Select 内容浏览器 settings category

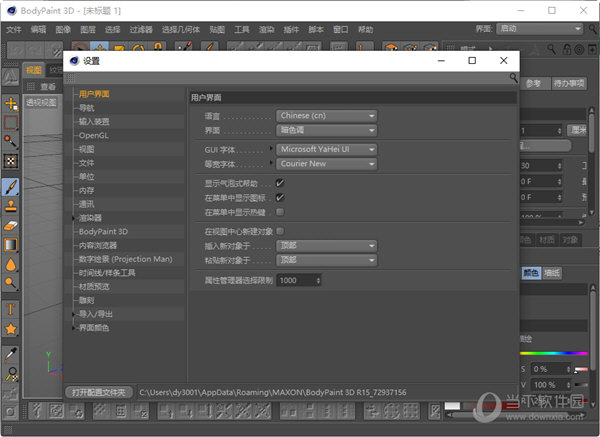click(x=98, y=245)
